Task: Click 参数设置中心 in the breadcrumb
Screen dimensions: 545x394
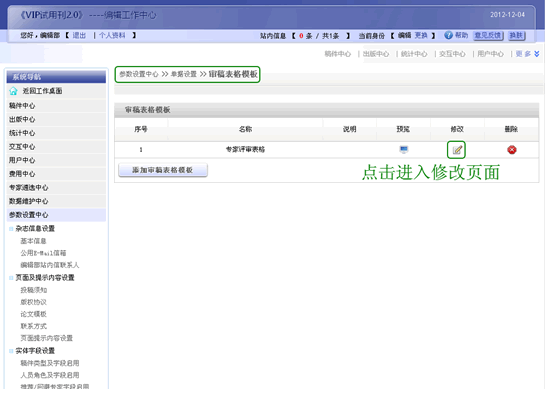Action: tap(139, 74)
